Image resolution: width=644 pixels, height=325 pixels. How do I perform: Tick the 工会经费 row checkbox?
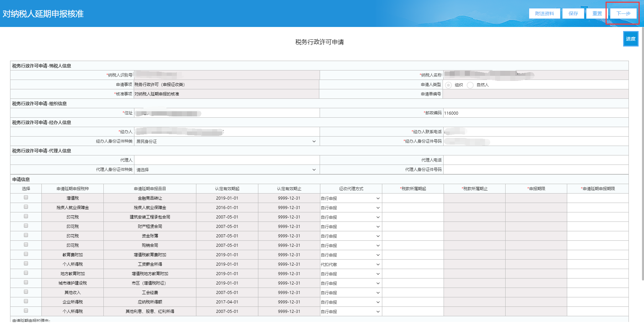26,292
